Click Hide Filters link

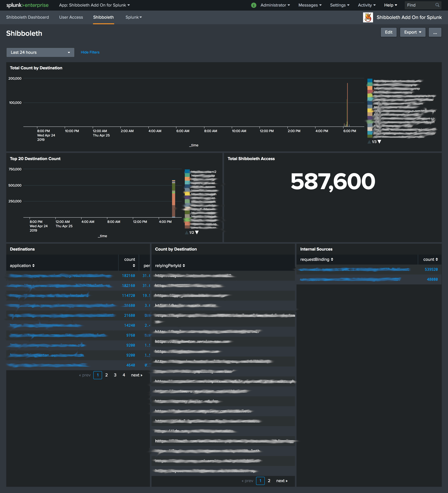tap(90, 52)
